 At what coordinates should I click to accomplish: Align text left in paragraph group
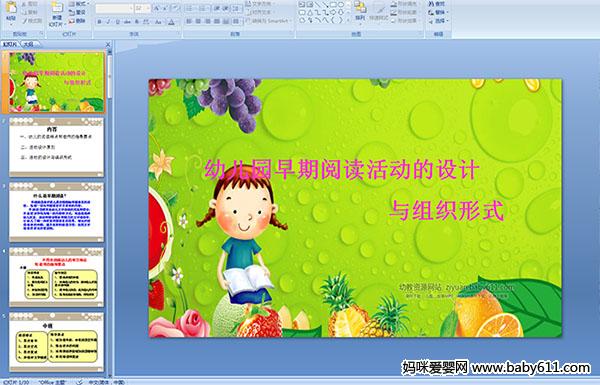[189, 21]
